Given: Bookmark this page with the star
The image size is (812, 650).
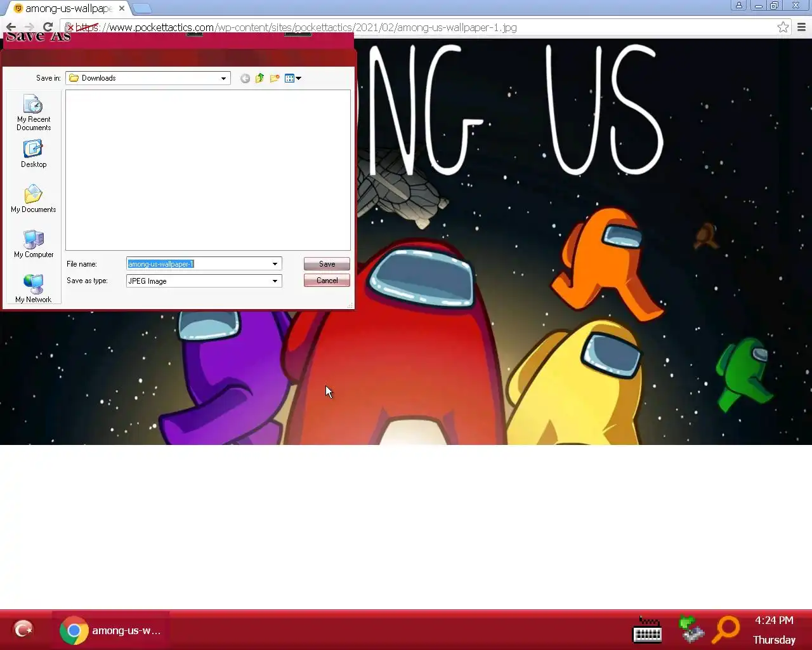Looking at the screenshot, I should [x=783, y=27].
